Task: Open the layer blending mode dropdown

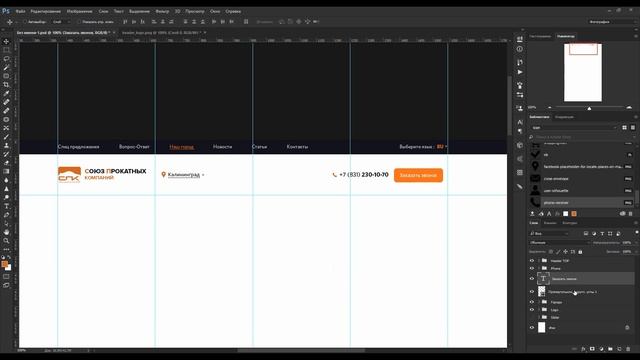Action: click(x=560, y=242)
